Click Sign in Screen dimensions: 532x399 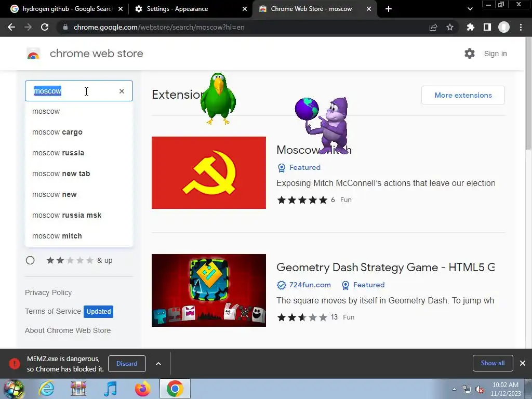pos(495,54)
